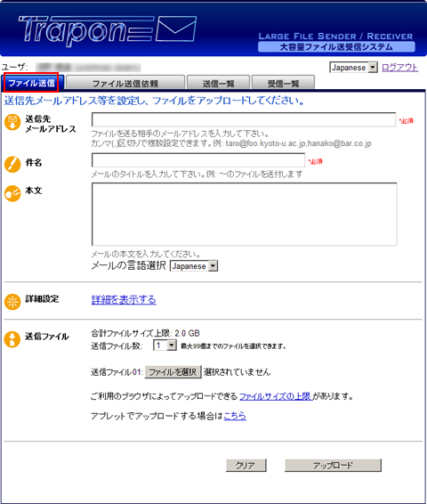Viewport: 427px width, 504px height.
Task: Click the send file (送信ファイル) icon
Action: (x=12, y=339)
